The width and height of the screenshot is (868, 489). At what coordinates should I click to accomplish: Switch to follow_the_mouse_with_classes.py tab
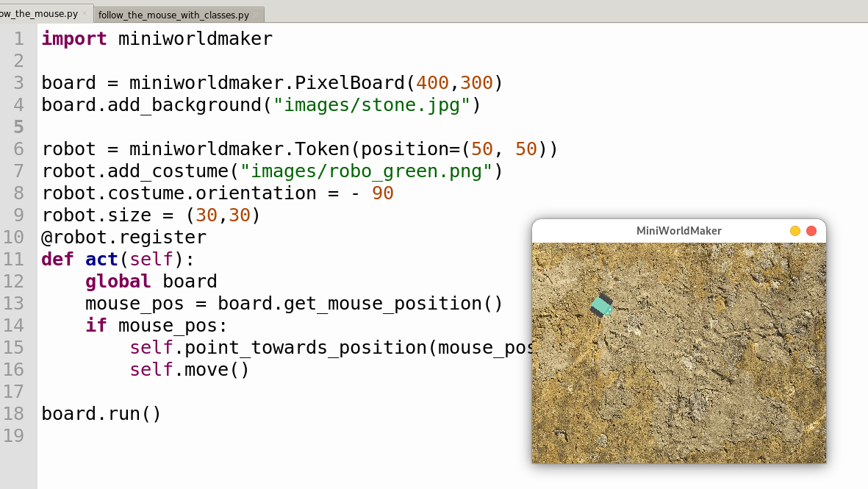tap(173, 15)
